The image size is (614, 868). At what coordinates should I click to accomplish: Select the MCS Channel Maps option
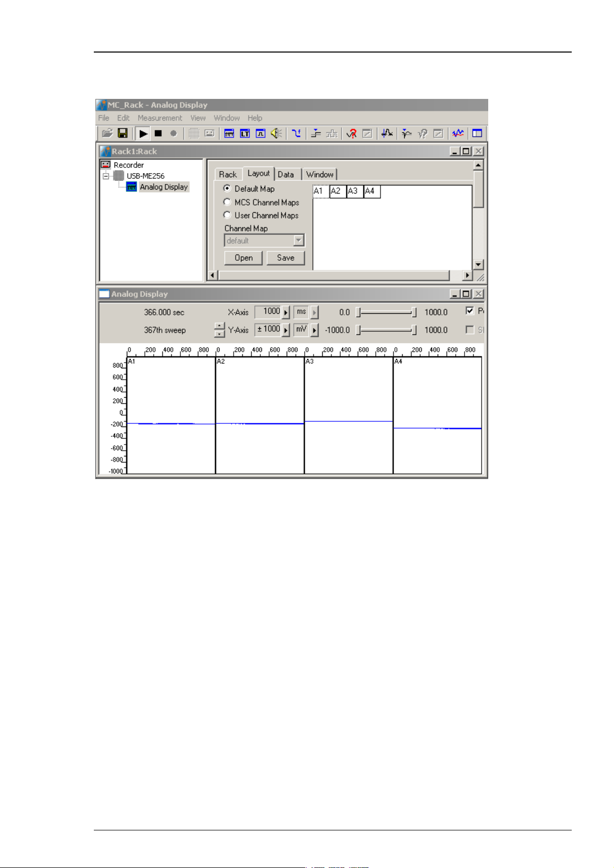point(227,202)
